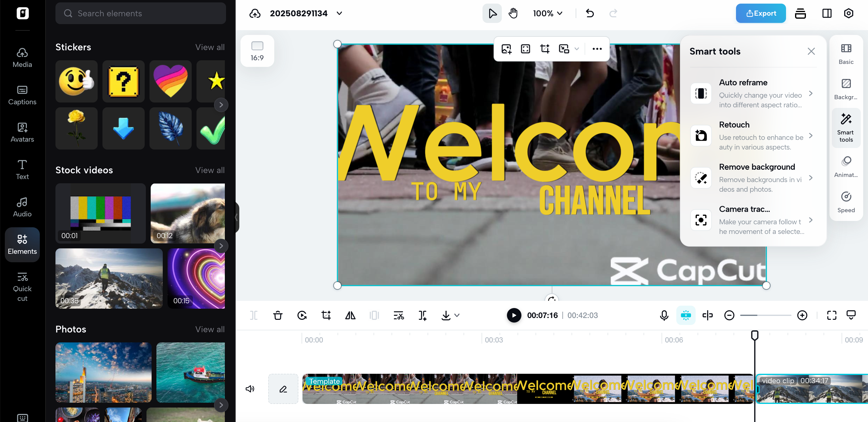Toggle the timeline snapping magnet button
Screen dimensions: 868x422
click(686, 316)
